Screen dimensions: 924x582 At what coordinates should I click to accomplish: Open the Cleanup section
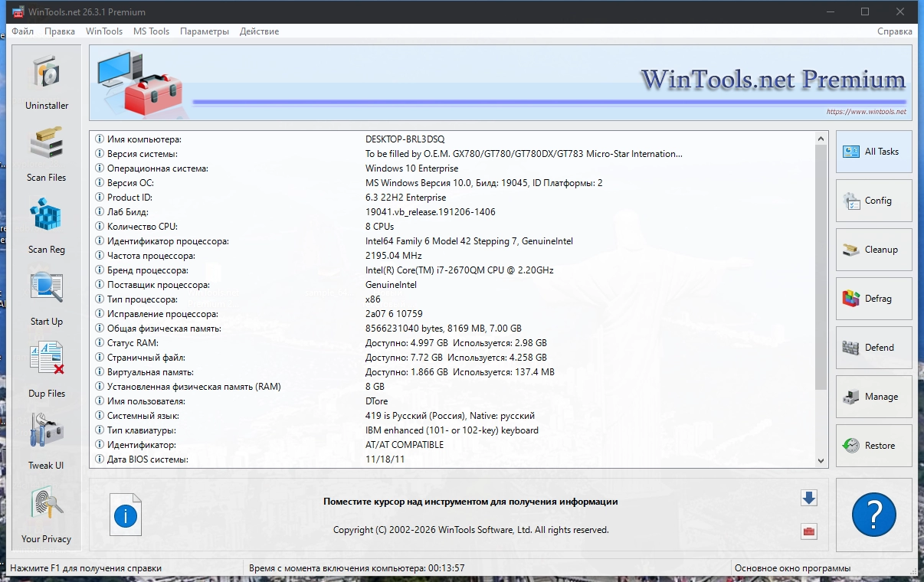[x=874, y=250]
